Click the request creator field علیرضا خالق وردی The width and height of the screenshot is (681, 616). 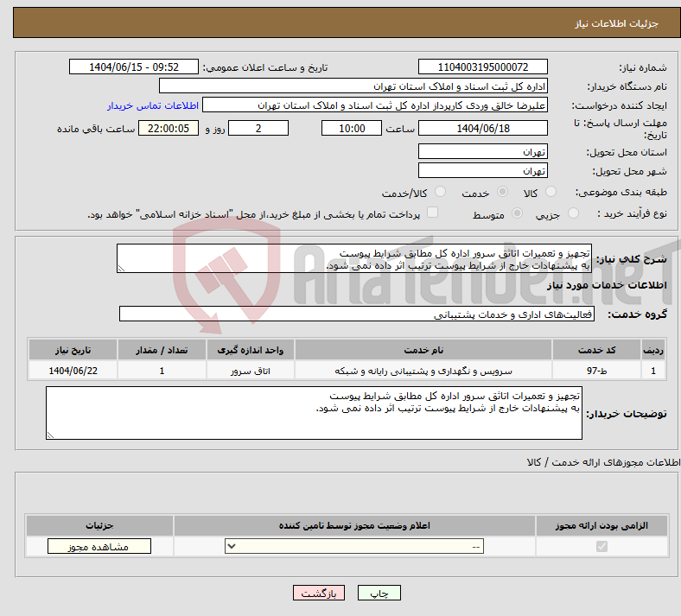[375, 105]
